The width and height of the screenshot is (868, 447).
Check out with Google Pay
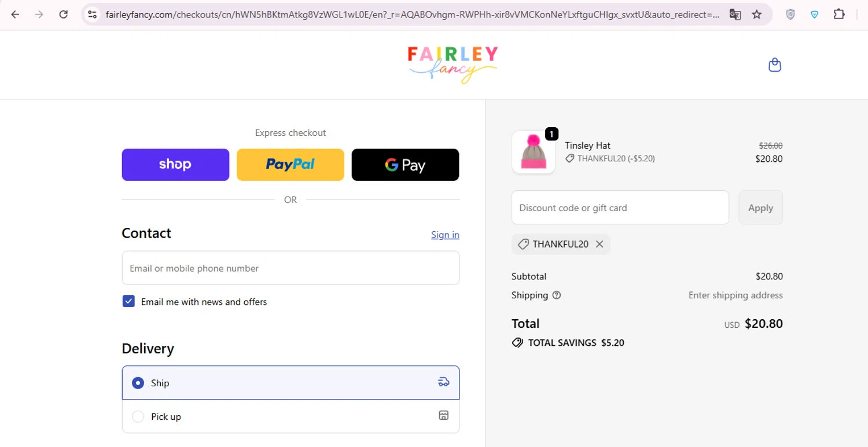point(405,165)
